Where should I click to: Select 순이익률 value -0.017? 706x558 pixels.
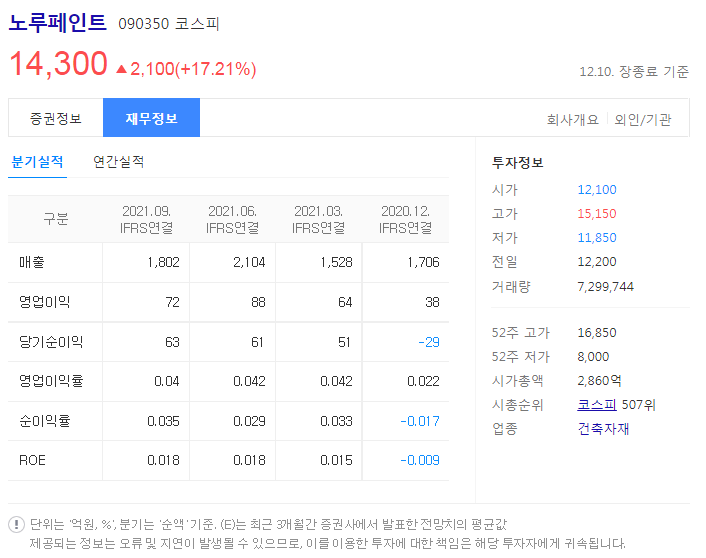[x=420, y=421]
